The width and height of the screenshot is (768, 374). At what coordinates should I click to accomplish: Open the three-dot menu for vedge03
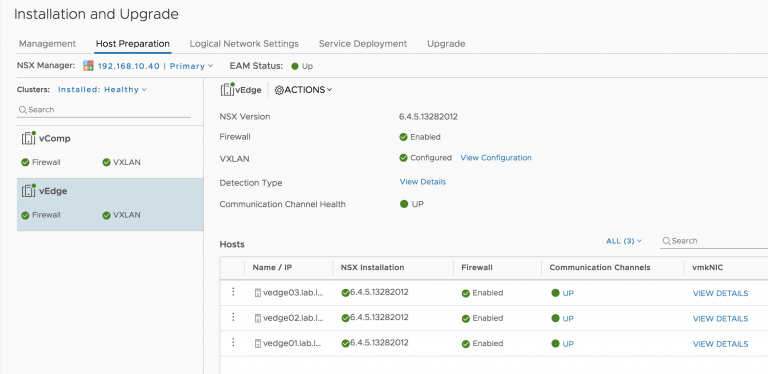click(233, 292)
